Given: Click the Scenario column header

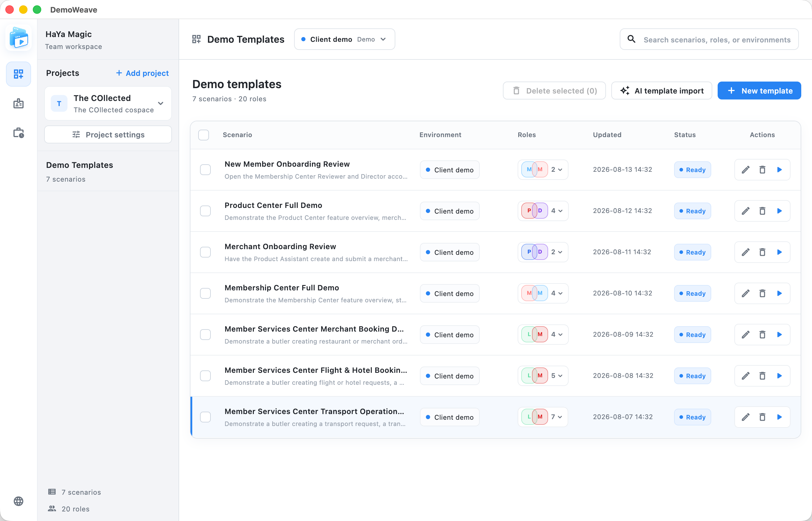Looking at the screenshot, I should click(x=237, y=135).
